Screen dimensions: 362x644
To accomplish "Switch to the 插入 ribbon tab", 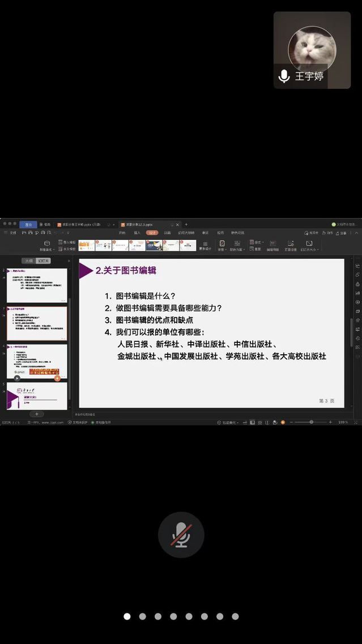I will [x=137, y=233].
